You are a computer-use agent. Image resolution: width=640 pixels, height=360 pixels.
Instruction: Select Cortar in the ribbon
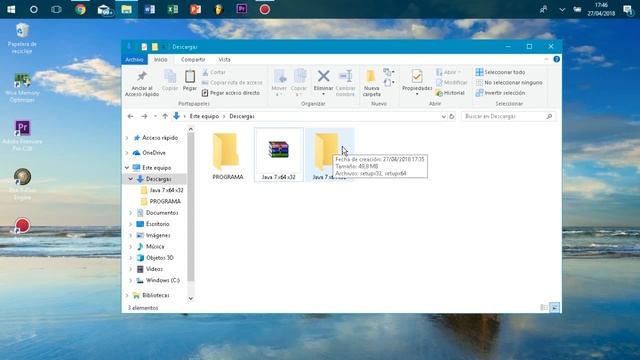tap(214, 72)
